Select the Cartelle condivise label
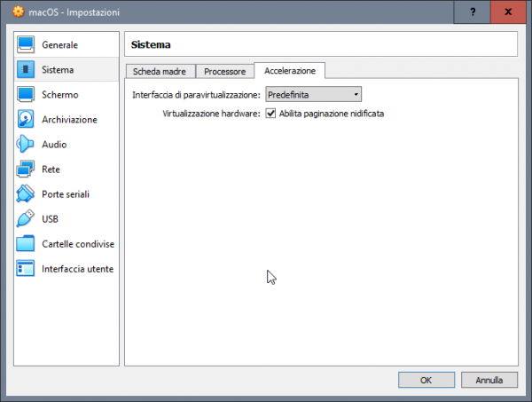The width and height of the screenshot is (532, 402). pyautogui.click(x=78, y=244)
